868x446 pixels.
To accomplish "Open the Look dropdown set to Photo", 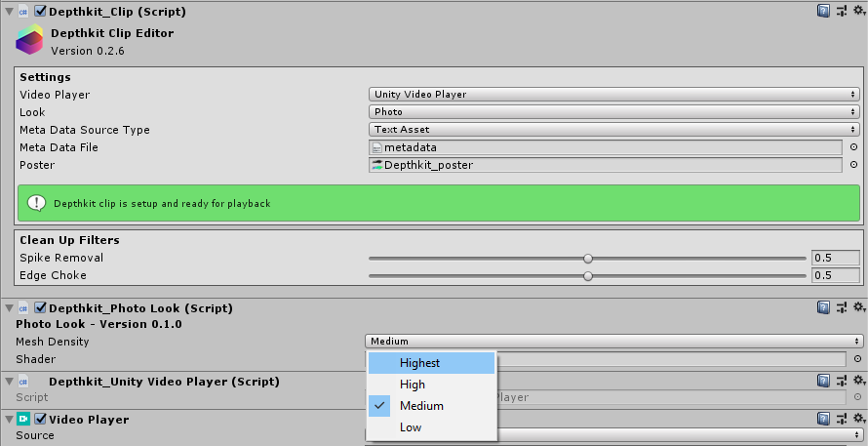I will coord(613,112).
